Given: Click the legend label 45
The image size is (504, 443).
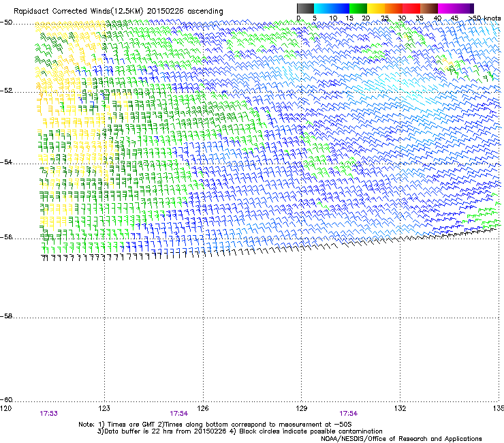Looking at the screenshot, I should click(x=454, y=18).
